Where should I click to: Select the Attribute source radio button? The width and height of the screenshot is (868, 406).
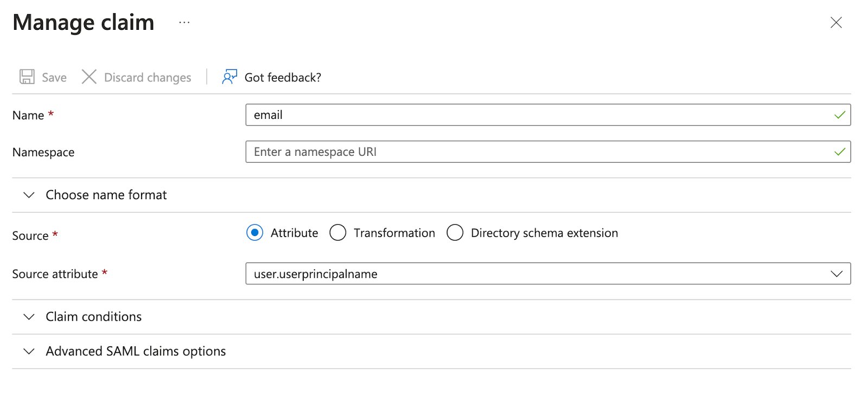click(254, 233)
